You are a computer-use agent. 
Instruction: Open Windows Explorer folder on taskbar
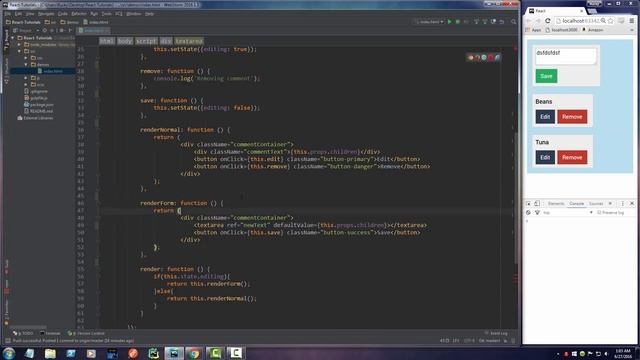click(x=50, y=353)
